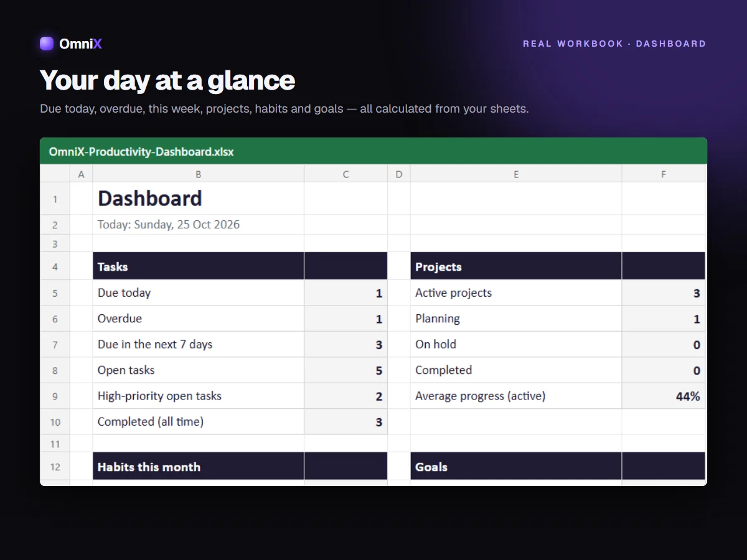Click the Planning label cell
The height and width of the screenshot is (560, 747).
516,319
